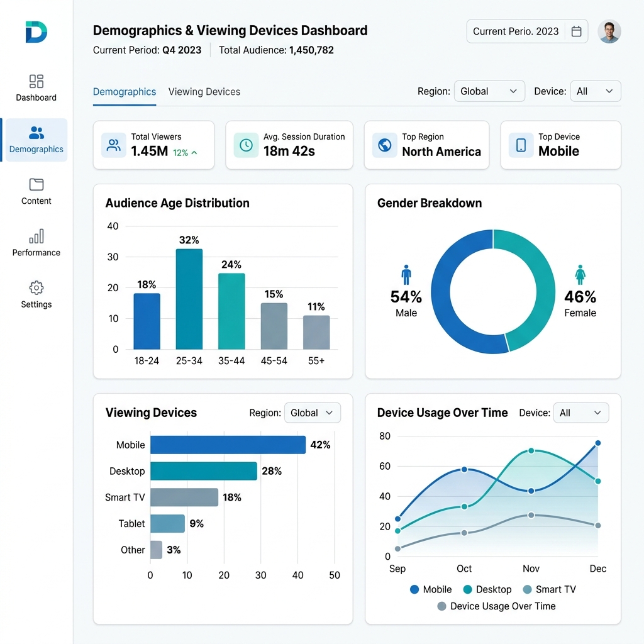
Task: Toggle the Smart TV legend dot
Action: point(528,589)
